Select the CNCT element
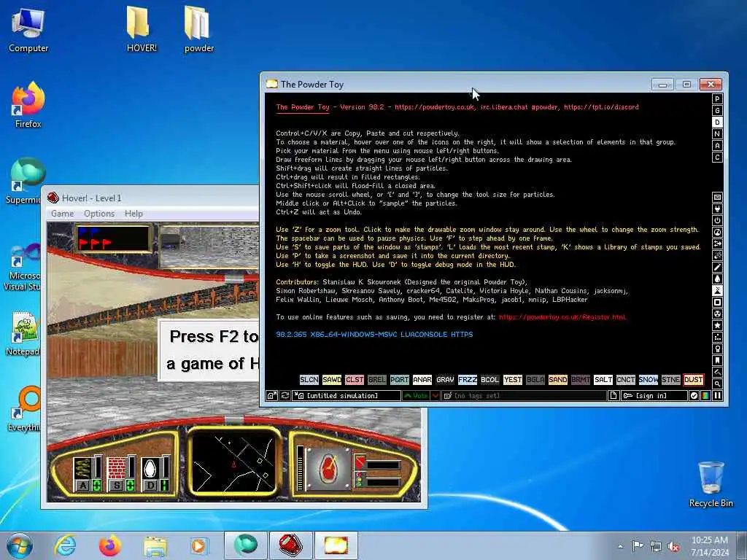This screenshot has height=560, width=747. [x=625, y=379]
